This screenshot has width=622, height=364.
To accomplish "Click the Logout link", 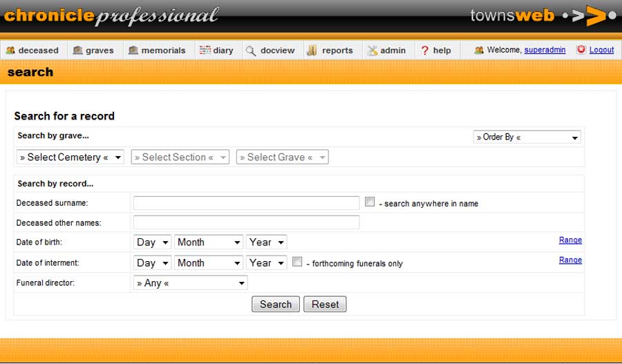I will 601,50.
